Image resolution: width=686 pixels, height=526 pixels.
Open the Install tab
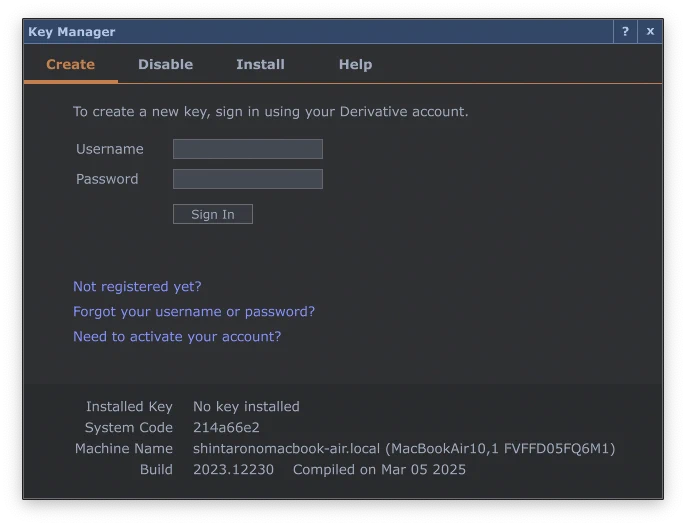click(x=260, y=64)
